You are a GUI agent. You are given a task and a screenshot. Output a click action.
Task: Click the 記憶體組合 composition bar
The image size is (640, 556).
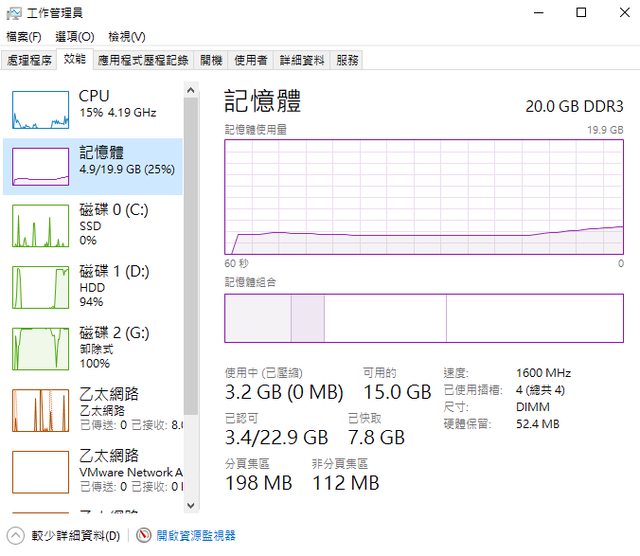click(423, 319)
